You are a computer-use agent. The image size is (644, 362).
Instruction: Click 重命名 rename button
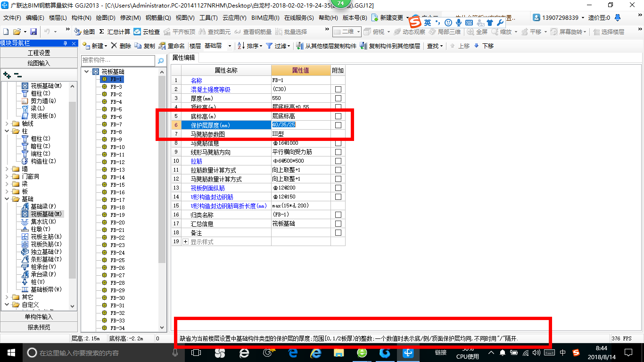(x=172, y=46)
